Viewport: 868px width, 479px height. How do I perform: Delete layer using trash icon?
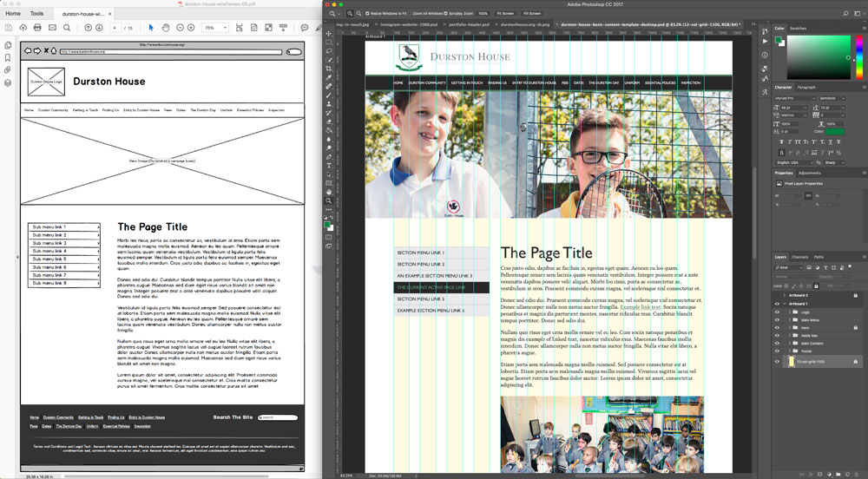pos(857,474)
